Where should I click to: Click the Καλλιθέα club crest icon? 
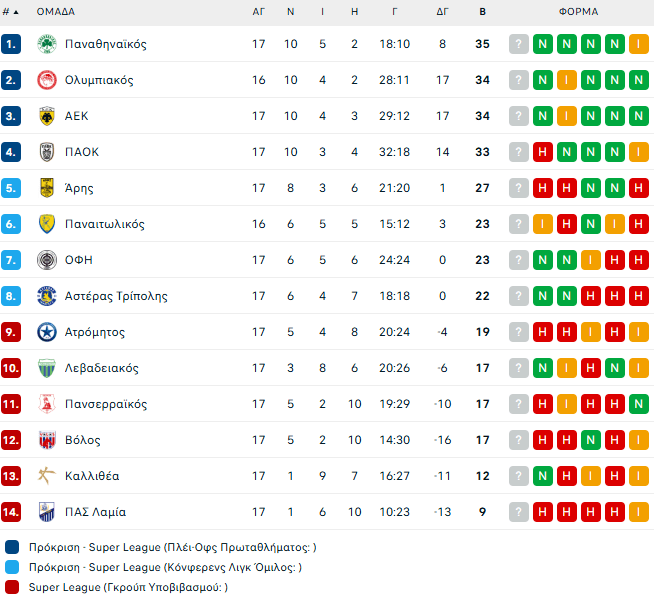[46, 476]
